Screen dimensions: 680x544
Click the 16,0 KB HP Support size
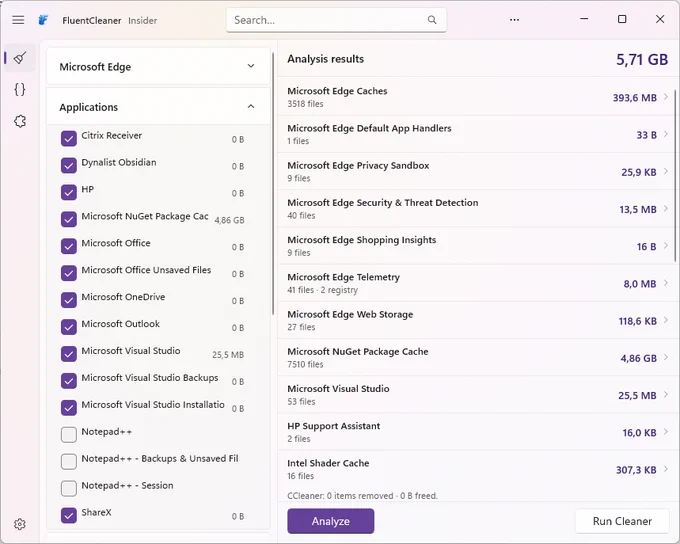(639, 433)
